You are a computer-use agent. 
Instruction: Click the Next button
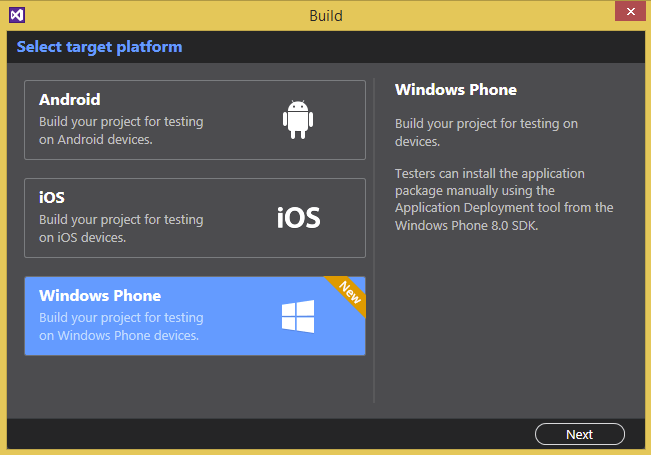pyautogui.click(x=580, y=434)
